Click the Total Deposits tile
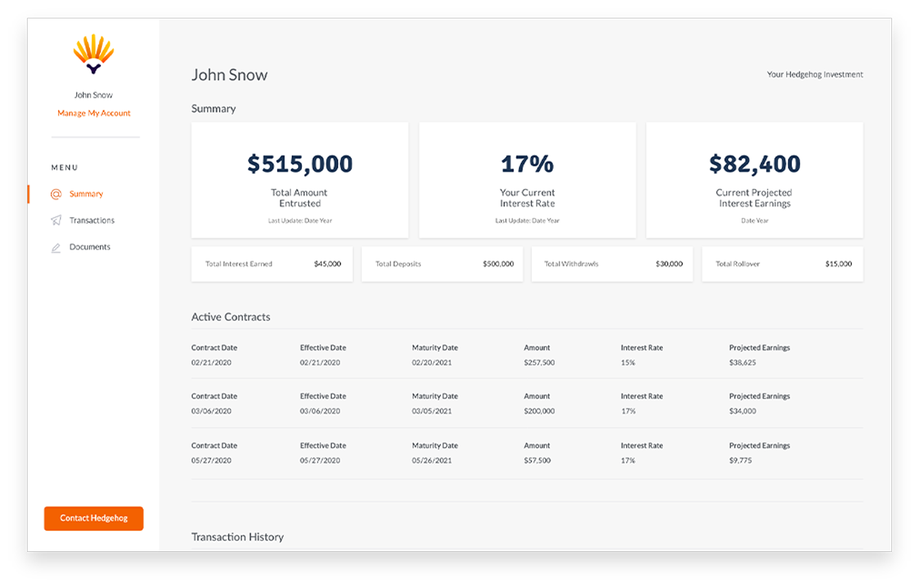The width and height of the screenshot is (919, 588). pyautogui.click(x=442, y=264)
